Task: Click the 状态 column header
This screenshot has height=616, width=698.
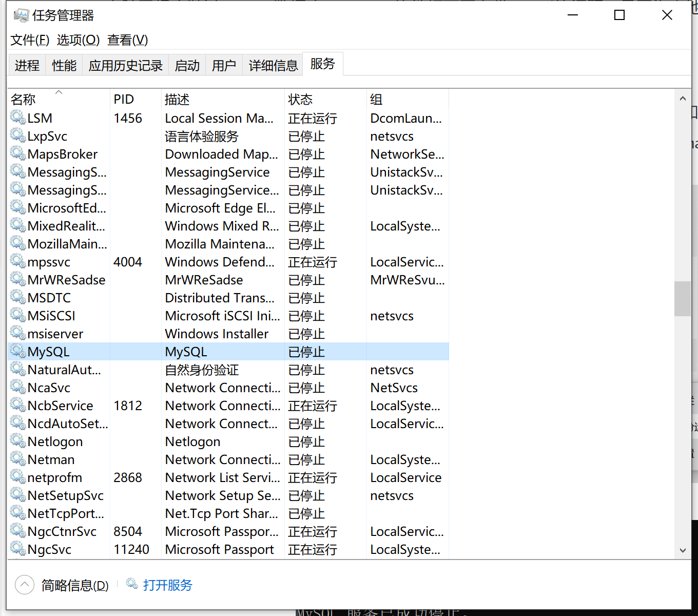Action: [x=300, y=99]
